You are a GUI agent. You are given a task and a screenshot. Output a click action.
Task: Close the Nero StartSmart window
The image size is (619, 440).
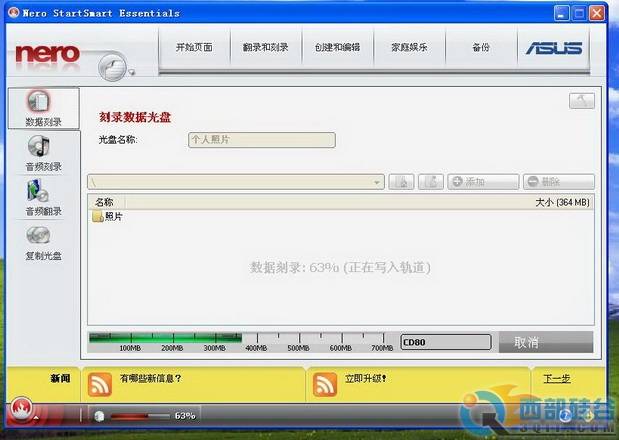click(x=597, y=13)
